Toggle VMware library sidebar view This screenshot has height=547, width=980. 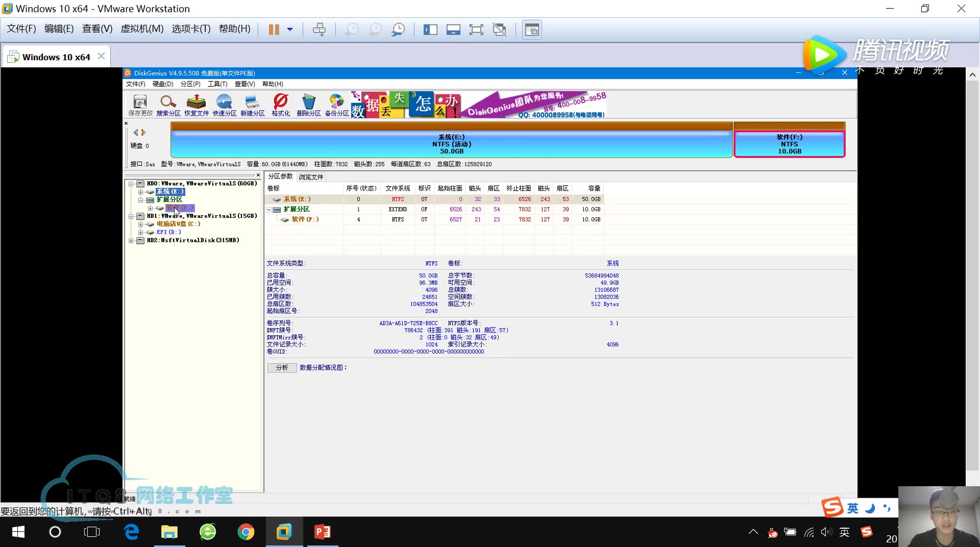tap(430, 30)
